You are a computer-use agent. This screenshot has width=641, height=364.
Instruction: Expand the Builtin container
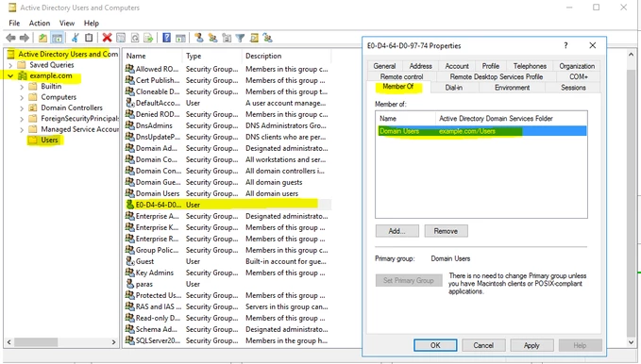(x=22, y=87)
